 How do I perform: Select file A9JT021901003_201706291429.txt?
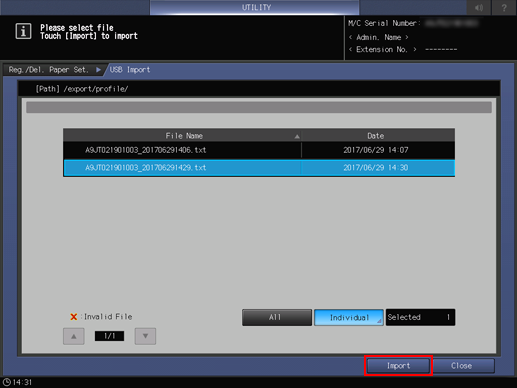click(x=259, y=168)
